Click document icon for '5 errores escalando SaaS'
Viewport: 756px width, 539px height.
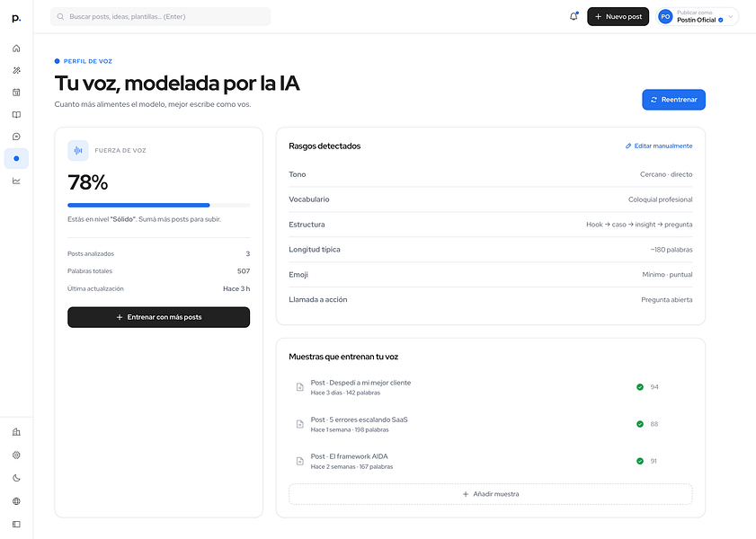300,424
